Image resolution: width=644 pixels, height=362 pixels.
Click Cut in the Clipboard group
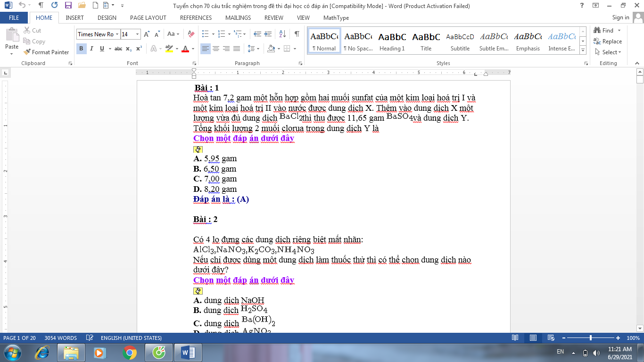(32, 30)
